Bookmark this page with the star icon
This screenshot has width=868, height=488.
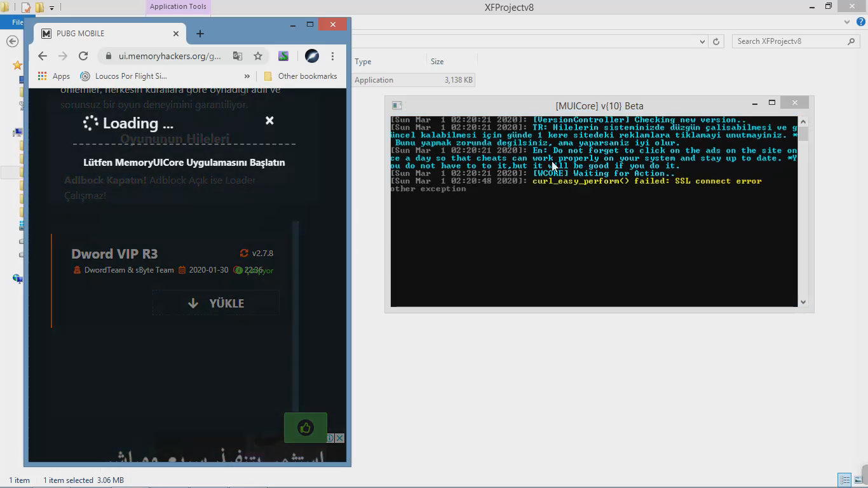coord(258,56)
